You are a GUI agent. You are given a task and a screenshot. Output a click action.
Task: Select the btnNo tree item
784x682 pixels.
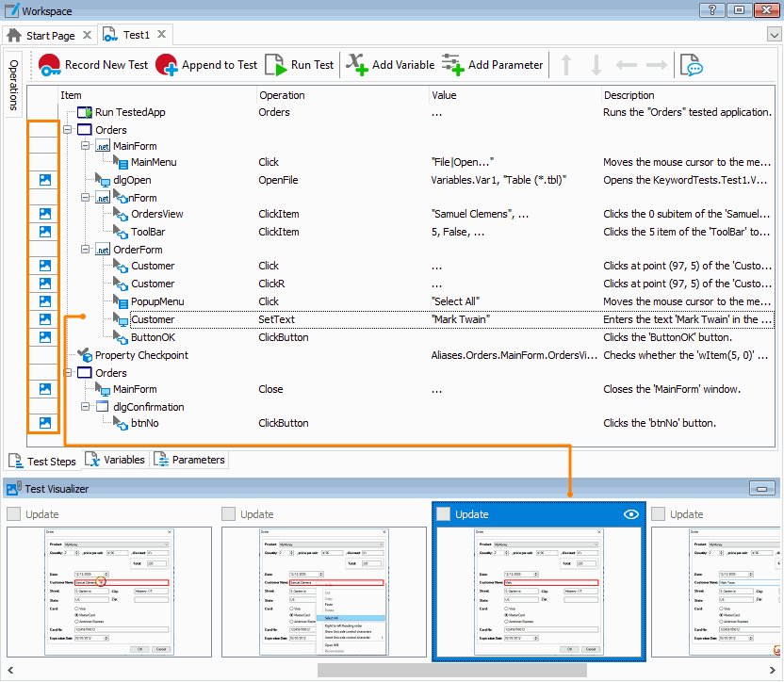pos(145,423)
